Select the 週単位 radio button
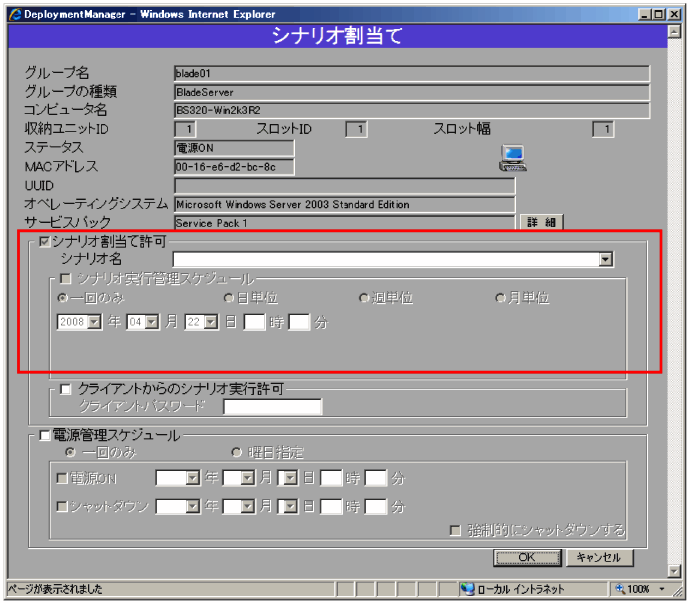Screen dimensions: 688x603 click(364, 298)
